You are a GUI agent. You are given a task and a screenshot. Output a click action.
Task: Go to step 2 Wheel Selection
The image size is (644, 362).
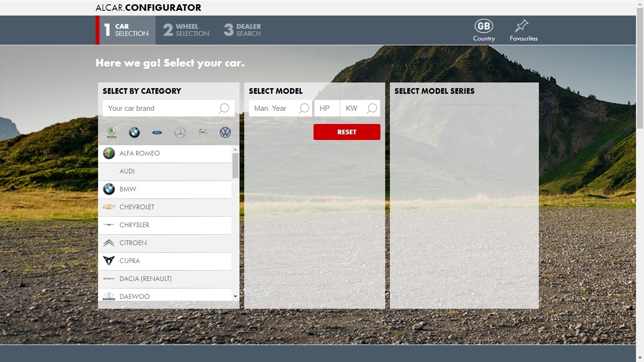pyautogui.click(x=186, y=30)
